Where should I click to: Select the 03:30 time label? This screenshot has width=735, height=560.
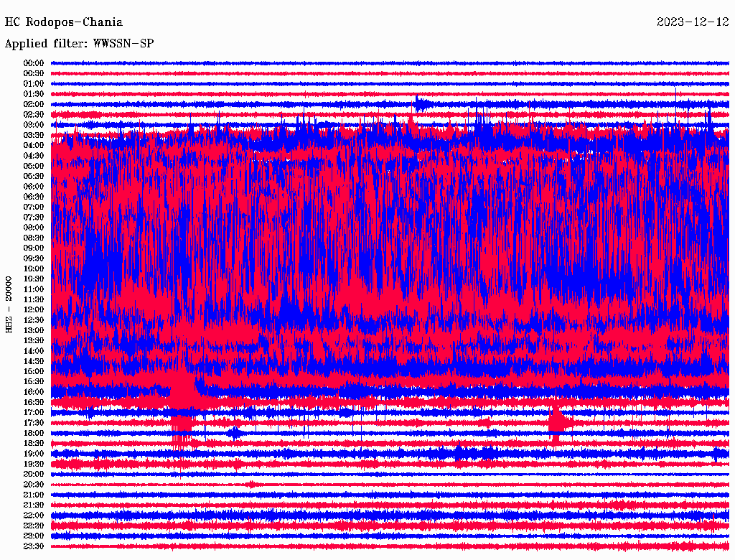pos(34,135)
